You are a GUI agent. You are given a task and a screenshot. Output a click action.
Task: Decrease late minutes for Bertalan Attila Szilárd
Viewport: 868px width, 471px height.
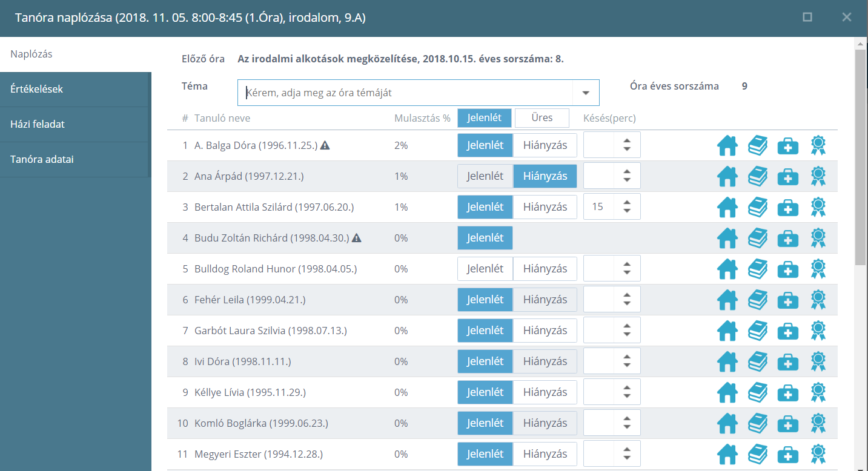click(627, 212)
